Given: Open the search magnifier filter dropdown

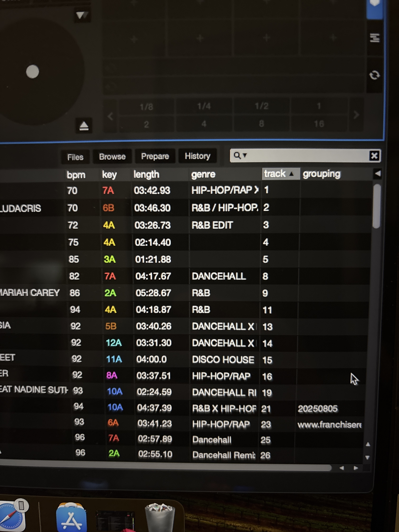Looking at the screenshot, I should [x=240, y=155].
